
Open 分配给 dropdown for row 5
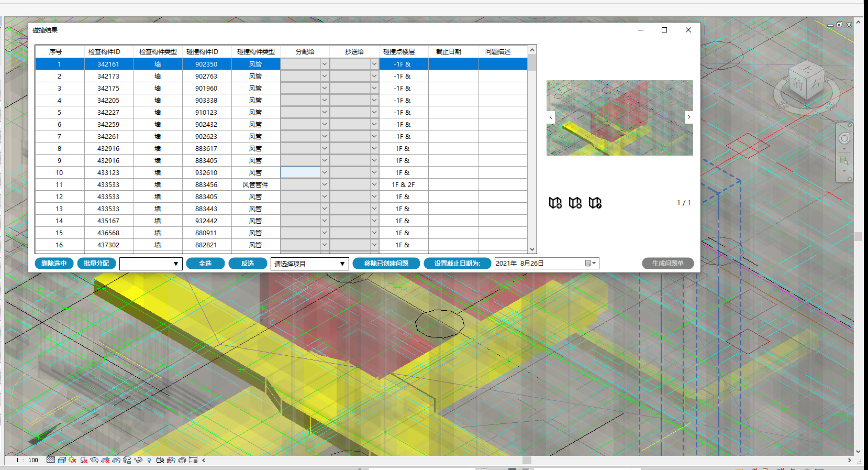[x=325, y=112]
